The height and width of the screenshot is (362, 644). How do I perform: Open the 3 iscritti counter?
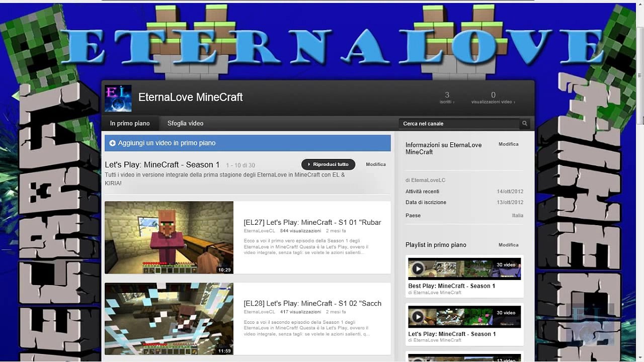point(447,98)
